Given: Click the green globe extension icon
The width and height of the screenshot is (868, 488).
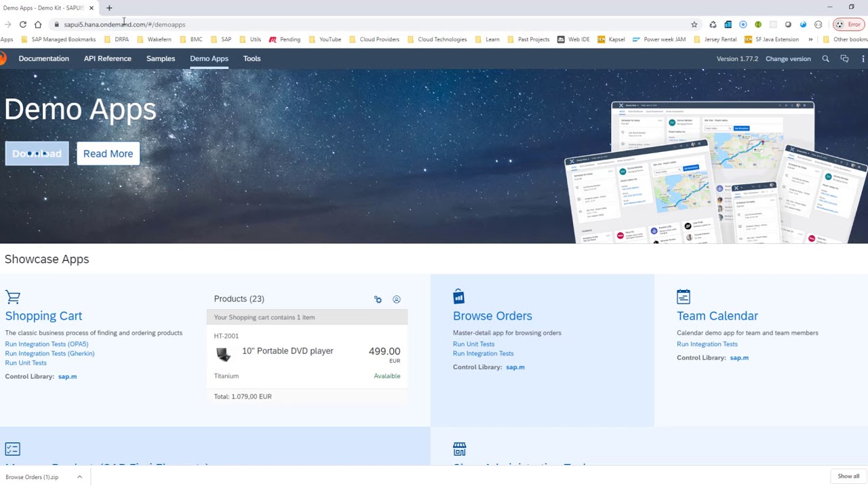Looking at the screenshot, I should point(758,24).
